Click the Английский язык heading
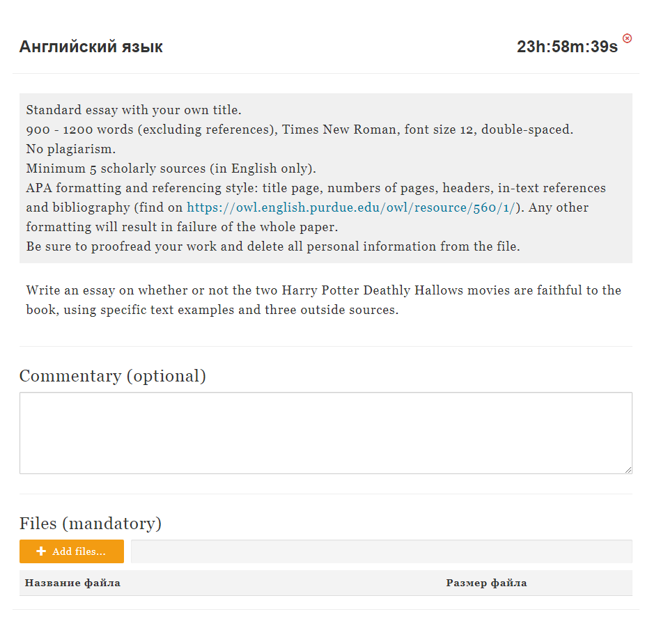The image size is (652, 644). pos(91,47)
